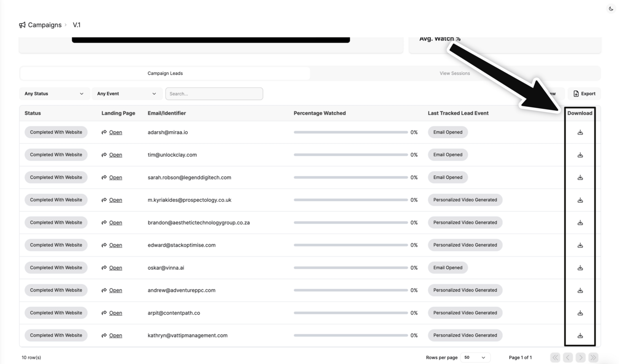This screenshot has width=619, height=364.
Task: Toggle dark mode moon icon
Action: point(611,9)
